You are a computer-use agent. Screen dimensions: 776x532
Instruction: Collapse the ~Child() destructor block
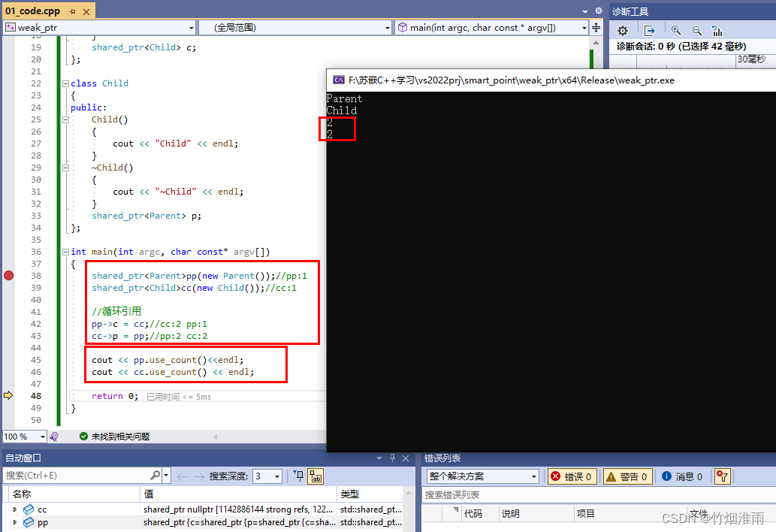click(x=65, y=168)
